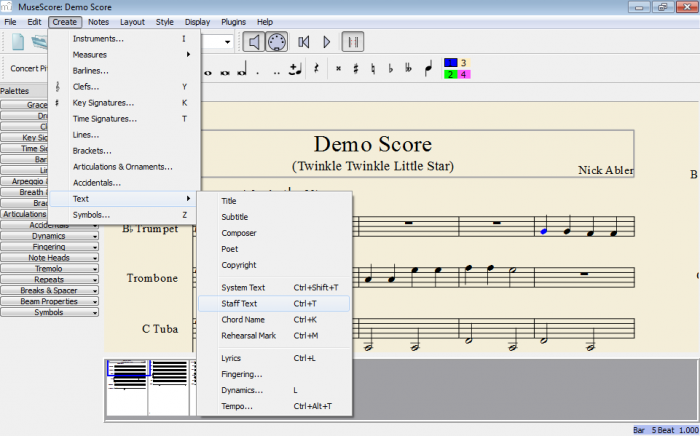Open Measures submenu in Create menu

click(x=124, y=54)
